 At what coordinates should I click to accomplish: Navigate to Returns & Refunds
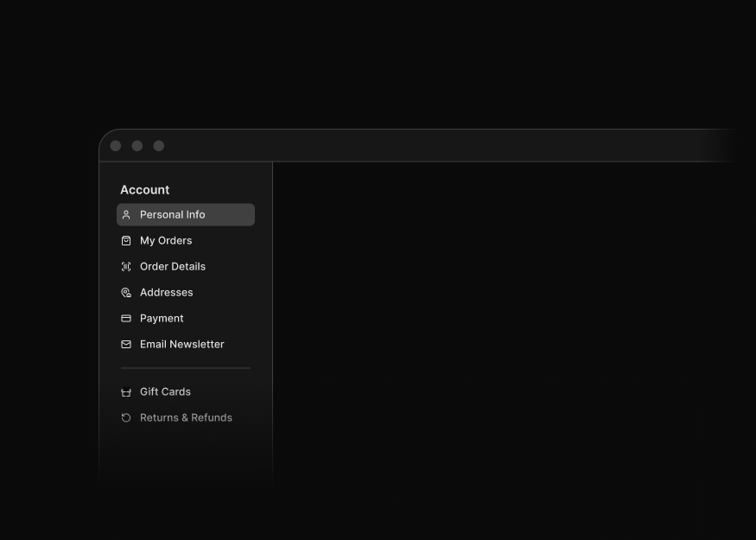pyautogui.click(x=186, y=417)
